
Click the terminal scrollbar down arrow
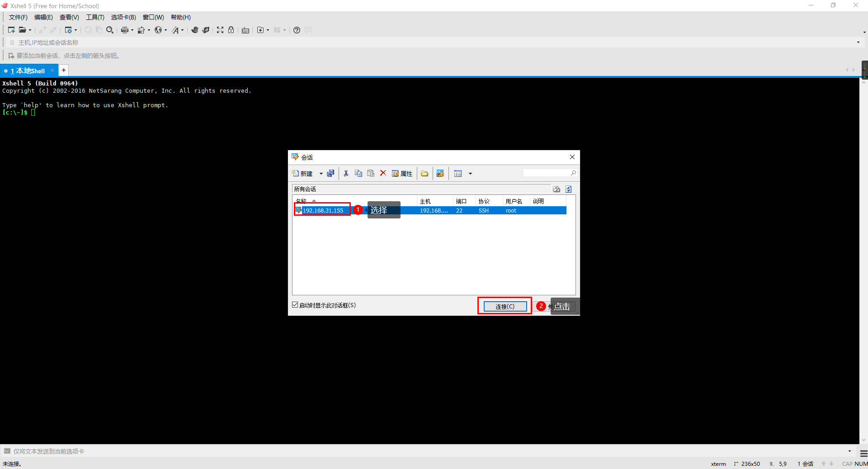click(x=863, y=440)
